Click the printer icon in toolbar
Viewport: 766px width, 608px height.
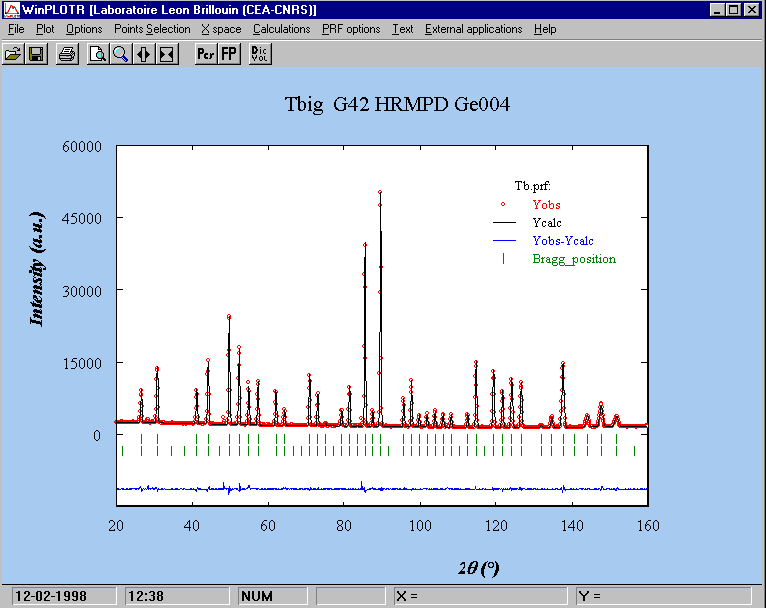click(x=67, y=54)
